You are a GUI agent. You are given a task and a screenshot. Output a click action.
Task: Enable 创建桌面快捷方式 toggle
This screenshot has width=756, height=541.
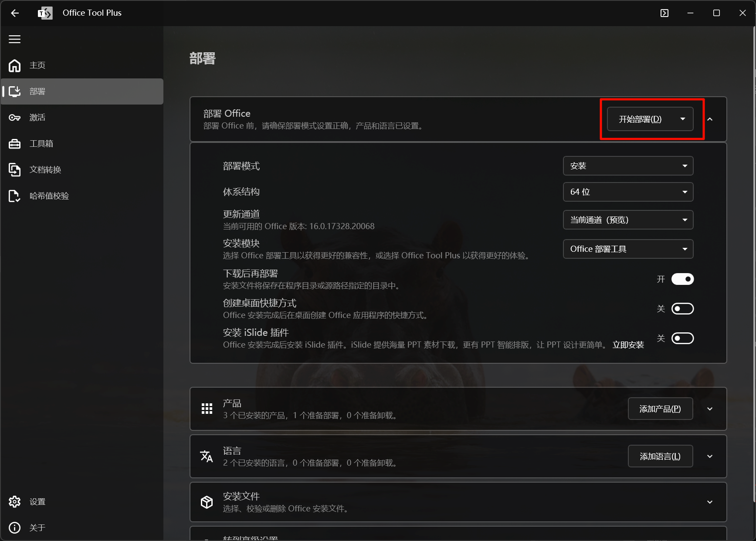point(682,309)
